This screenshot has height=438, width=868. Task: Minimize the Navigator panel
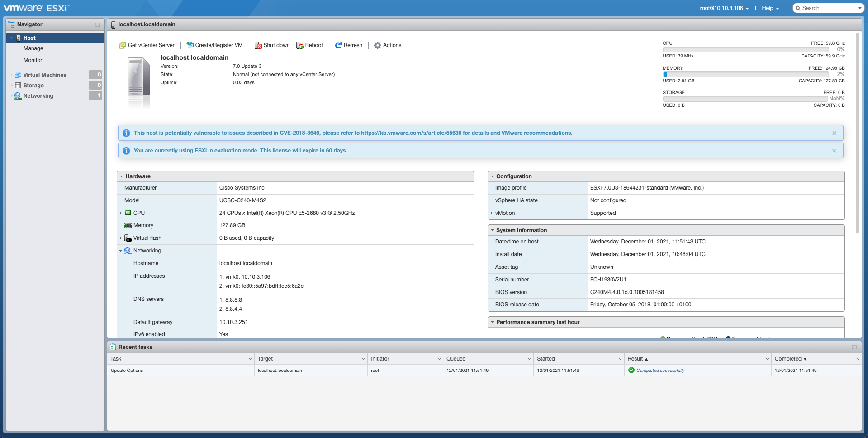pyautogui.click(x=97, y=25)
